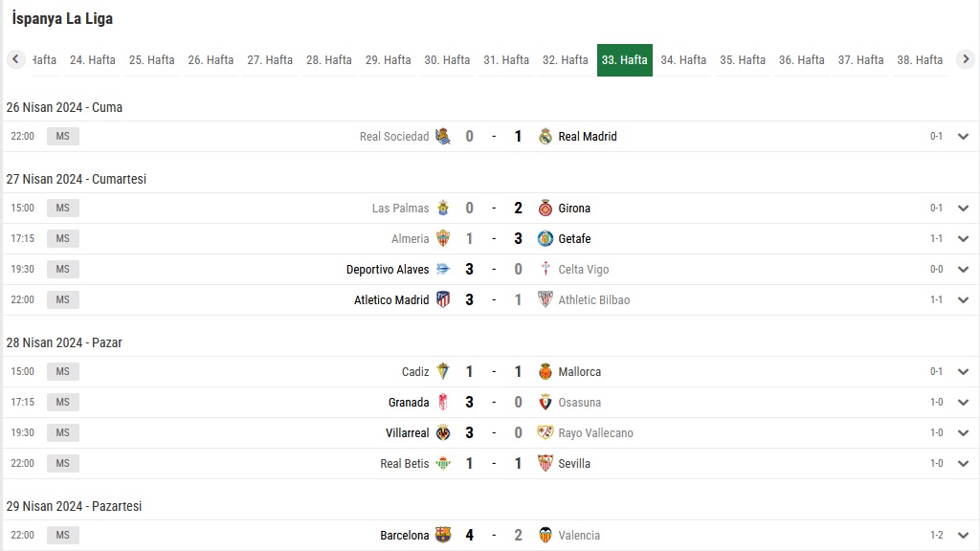The width and height of the screenshot is (980, 551).
Task: Open the 32. Hafta week tab
Action: click(565, 60)
